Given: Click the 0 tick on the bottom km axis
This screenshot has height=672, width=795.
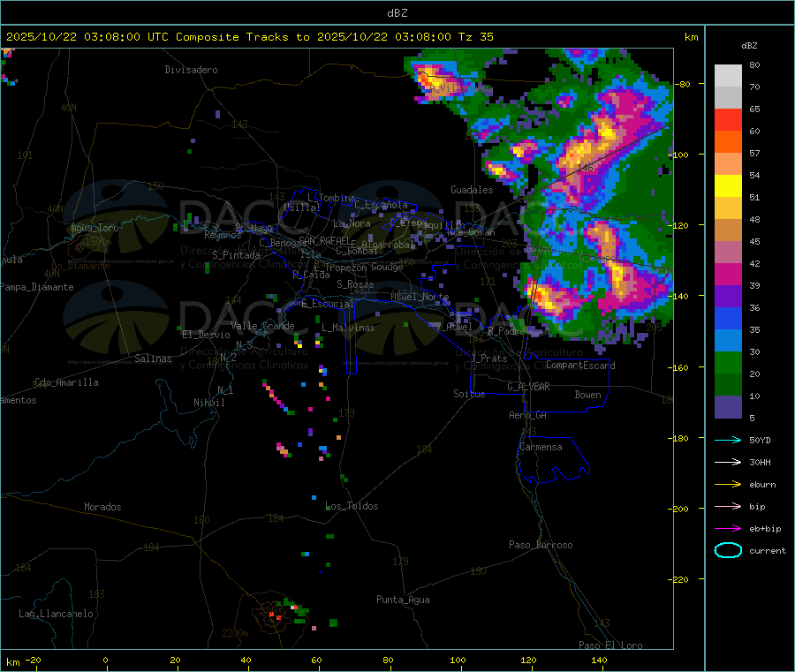Looking at the screenshot, I should (105, 660).
